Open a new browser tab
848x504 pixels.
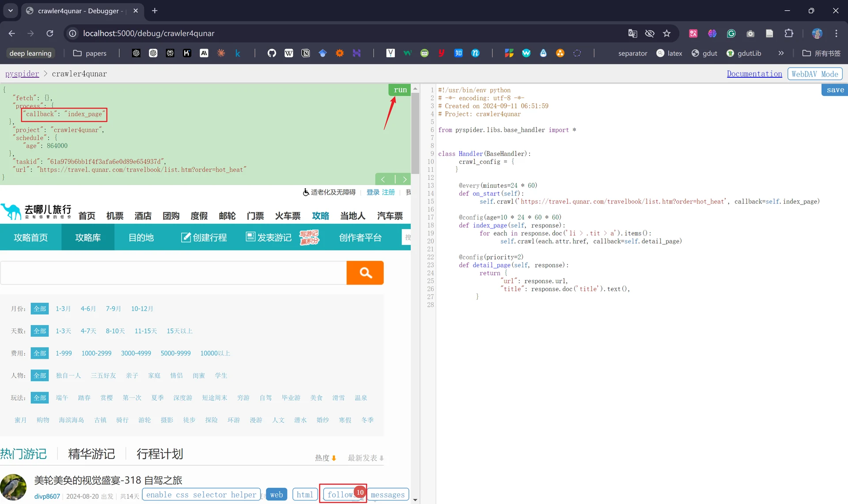pos(155,11)
